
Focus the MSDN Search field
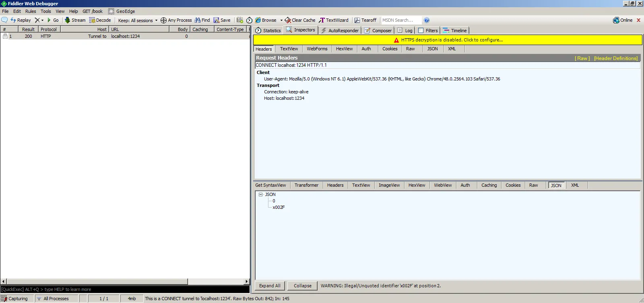[x=401, y=20]
